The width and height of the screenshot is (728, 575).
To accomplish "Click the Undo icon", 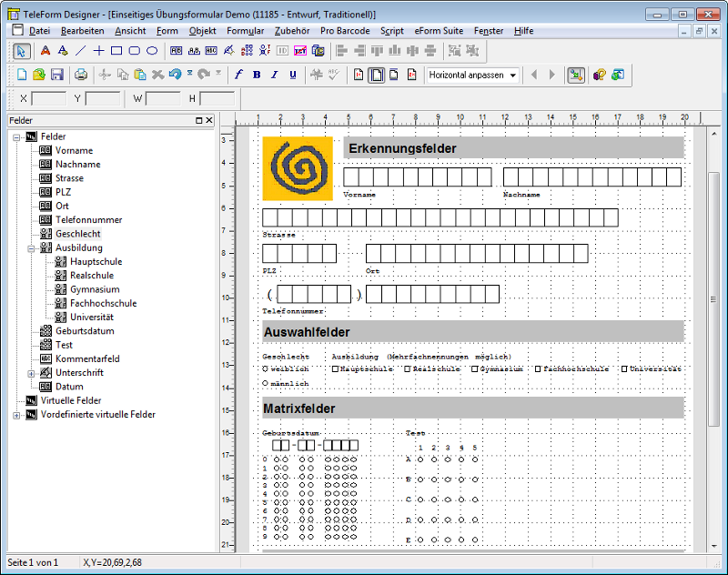I will point(173,75).
